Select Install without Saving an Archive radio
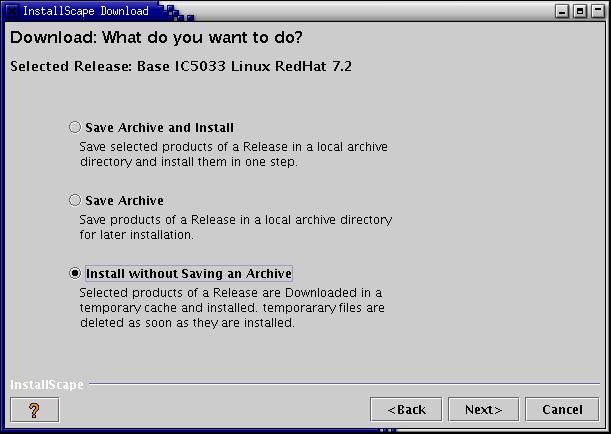 [x=74, y=273]
